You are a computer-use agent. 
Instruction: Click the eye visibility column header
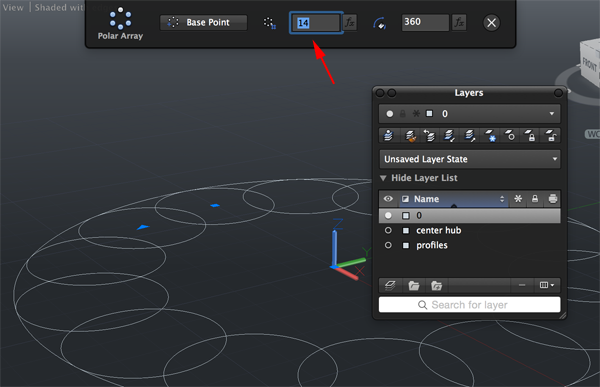tap(388, 199)
